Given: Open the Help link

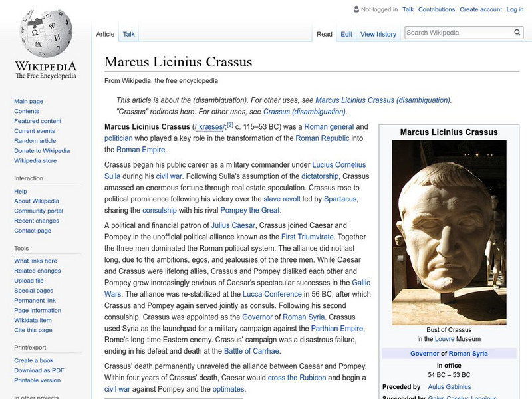Looking at the screenshot, I should pyautogui.click(x=21, y=191).
